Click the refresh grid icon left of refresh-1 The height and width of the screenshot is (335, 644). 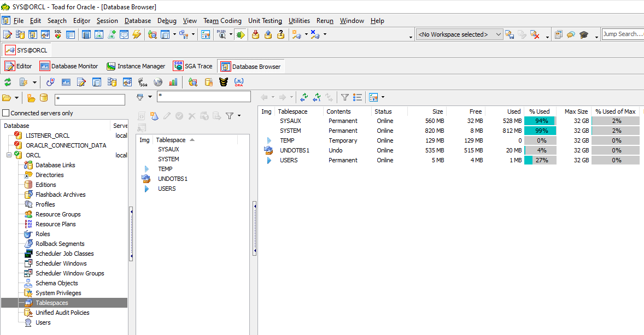coord(304,97)
